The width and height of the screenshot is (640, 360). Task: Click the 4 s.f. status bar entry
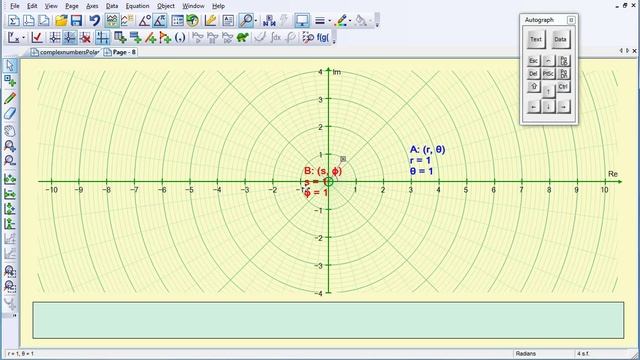click(583, 353)
